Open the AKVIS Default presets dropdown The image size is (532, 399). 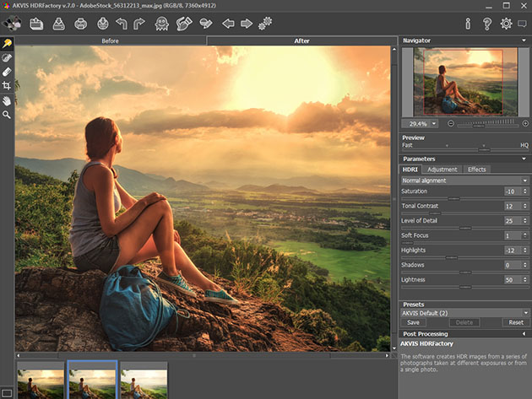pos(464,313)
